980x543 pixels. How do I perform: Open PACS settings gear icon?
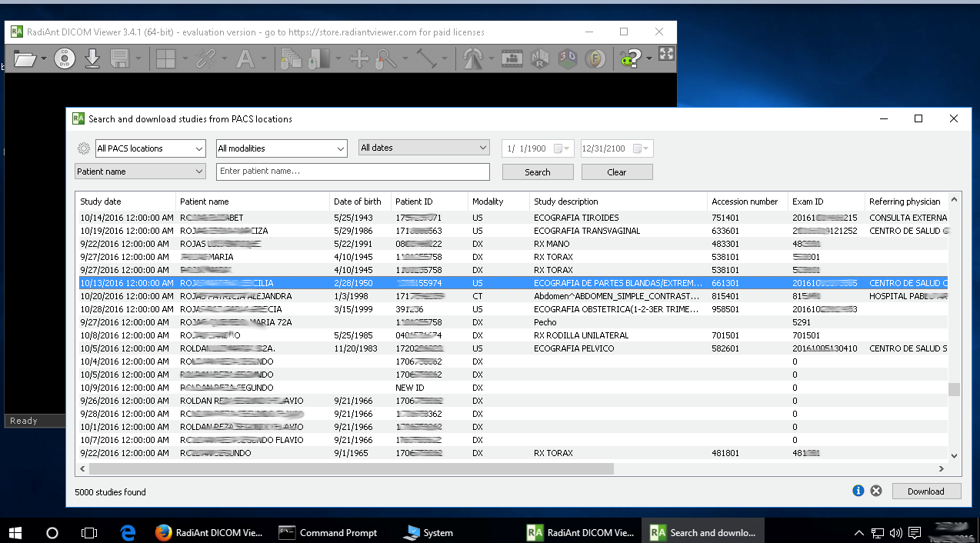(83, 148)
